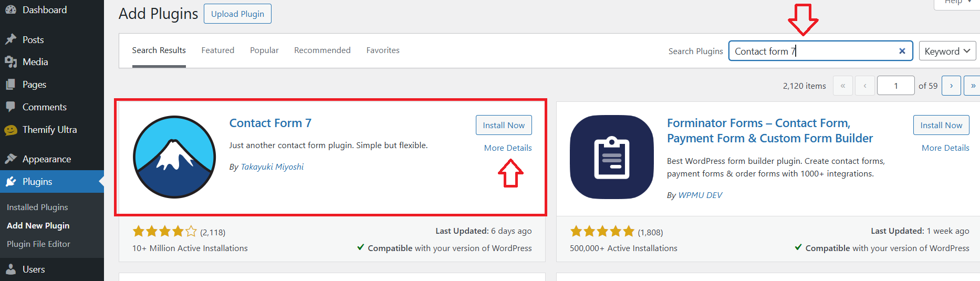Click the Media library icon
This screenshot has height=281, width=980.
tap(11, 62)
